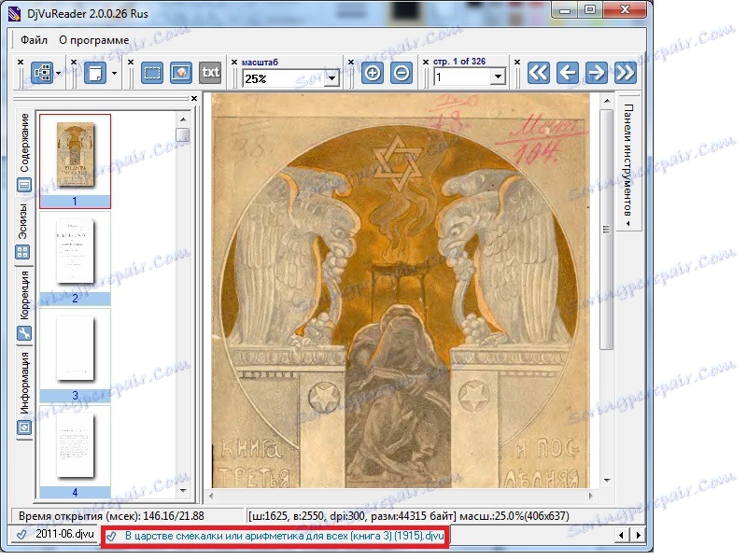Open the page layout view button
The image size is (747, 560).
coord(95,74)
